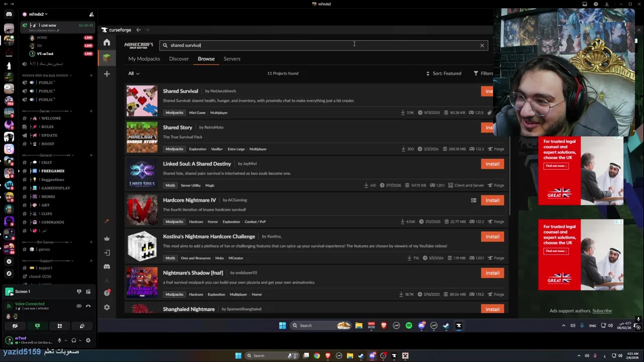Open Spotify from upper taskbar

[x=409, y=325]
